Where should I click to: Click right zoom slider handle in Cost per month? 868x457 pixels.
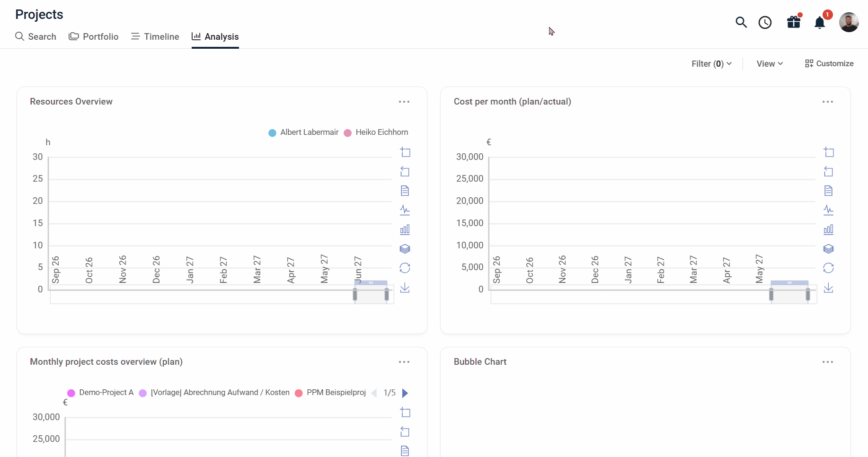coord(808,294)
